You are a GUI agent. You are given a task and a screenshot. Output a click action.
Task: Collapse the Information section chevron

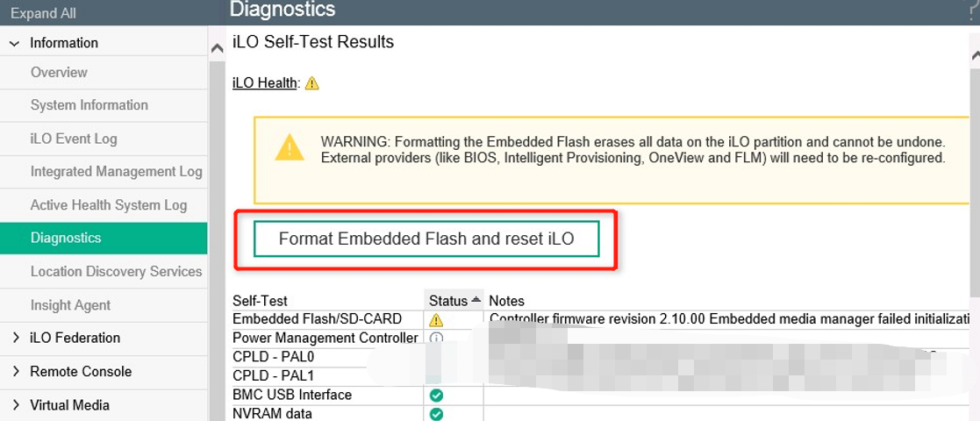point(15,43)
